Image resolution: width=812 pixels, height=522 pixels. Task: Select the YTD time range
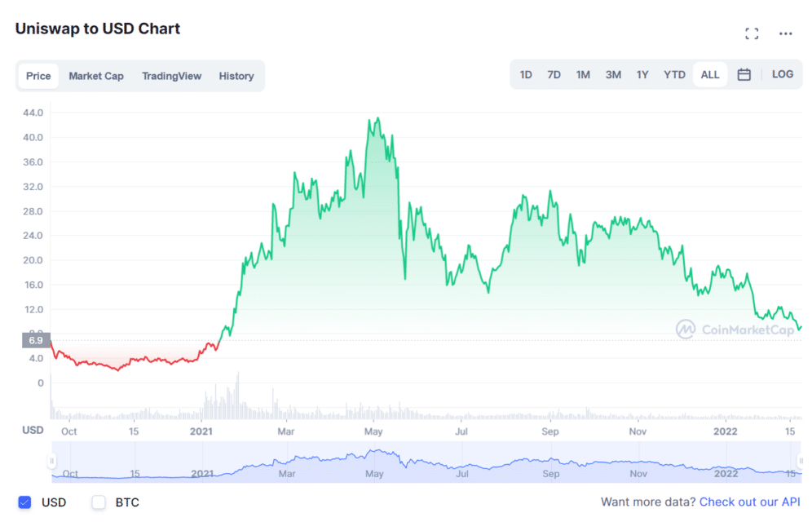(x=674, y=74)
